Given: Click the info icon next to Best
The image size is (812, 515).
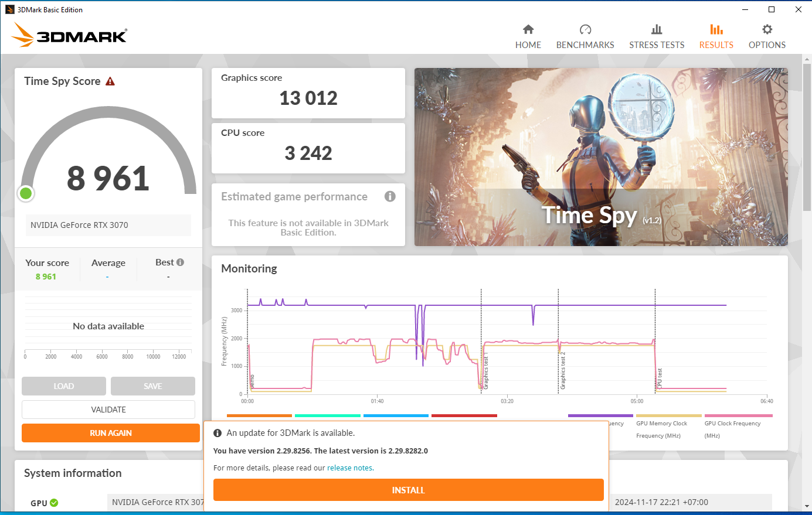Looking at the screenshot, I should click(181, 261).
